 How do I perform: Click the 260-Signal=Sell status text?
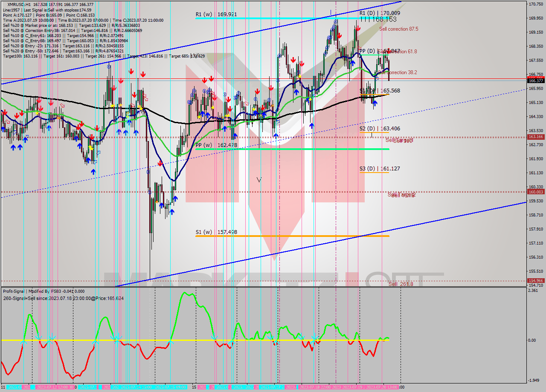(x=63, y=298)
